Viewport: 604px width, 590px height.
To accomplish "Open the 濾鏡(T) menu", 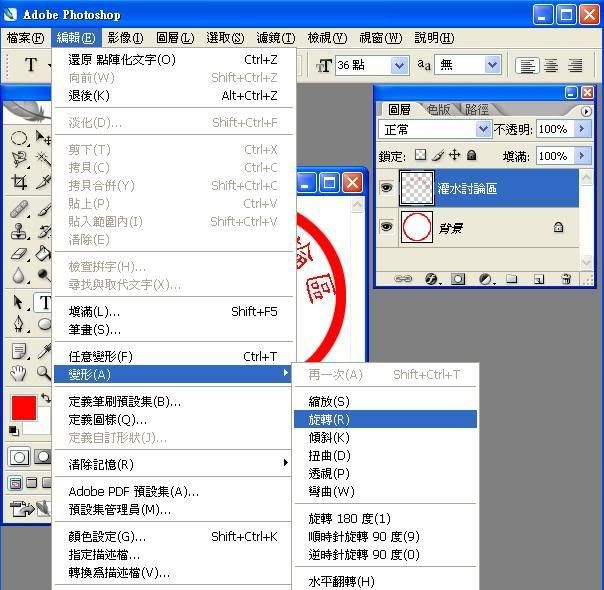I will click(276, 38).
